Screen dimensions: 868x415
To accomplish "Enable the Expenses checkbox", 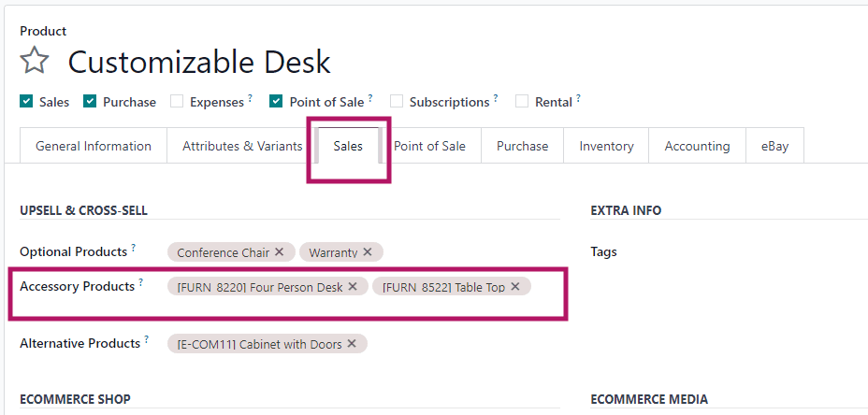I will tap(177, 102).
